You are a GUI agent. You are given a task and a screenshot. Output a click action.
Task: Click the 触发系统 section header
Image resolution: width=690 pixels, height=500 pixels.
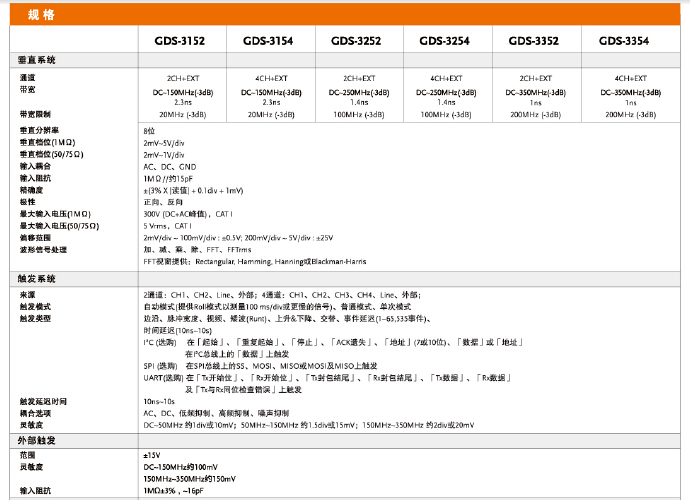click(x=39, y=278)
